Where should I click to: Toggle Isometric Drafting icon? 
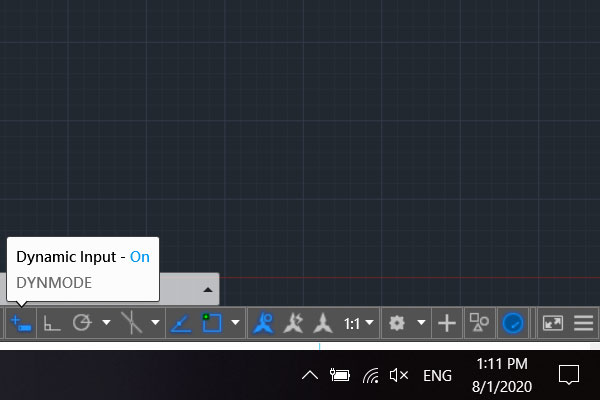click(131, 323)
